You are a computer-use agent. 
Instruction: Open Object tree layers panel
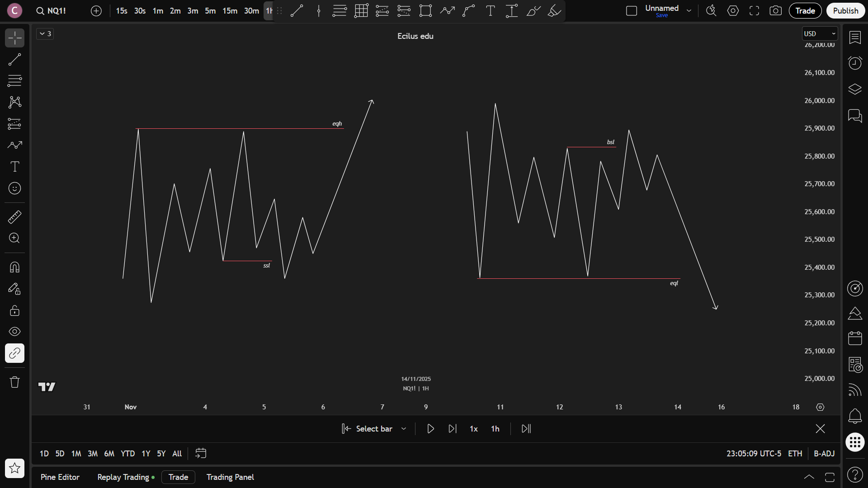coord(854,89)
